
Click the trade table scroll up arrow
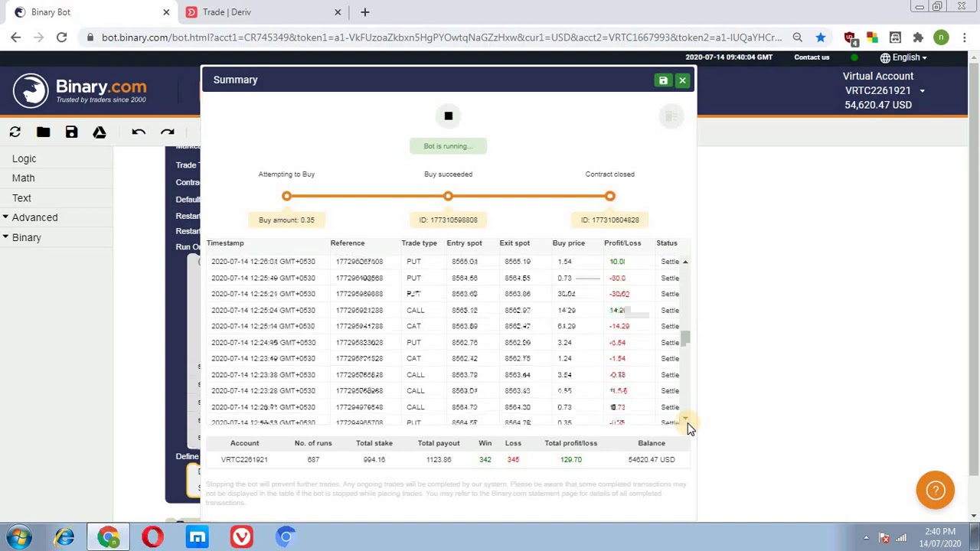coord(685,262)
